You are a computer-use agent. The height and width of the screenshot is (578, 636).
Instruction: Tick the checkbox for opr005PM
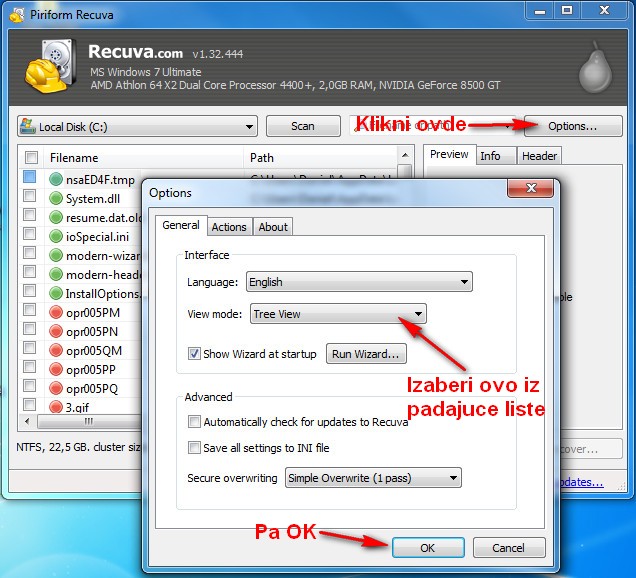[30, 310]
